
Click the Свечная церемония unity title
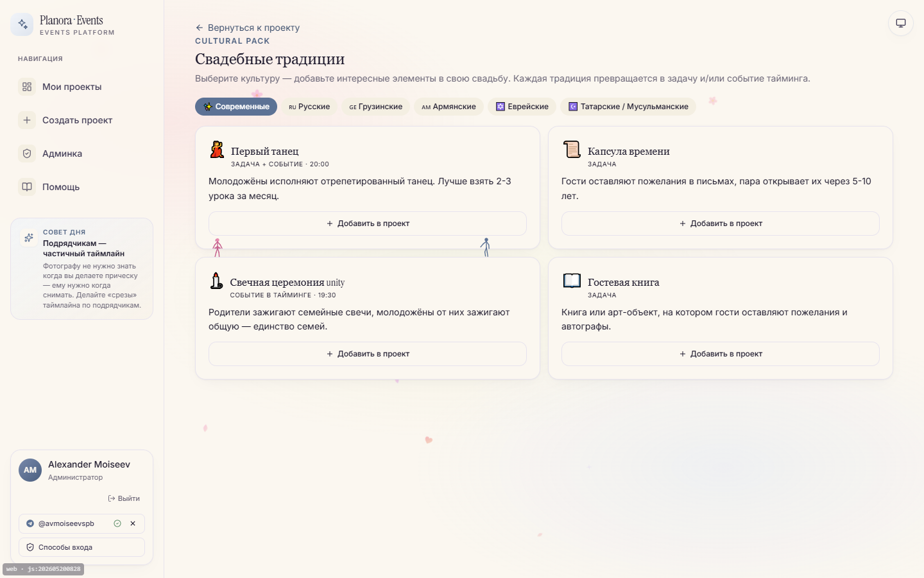(287, 283)
